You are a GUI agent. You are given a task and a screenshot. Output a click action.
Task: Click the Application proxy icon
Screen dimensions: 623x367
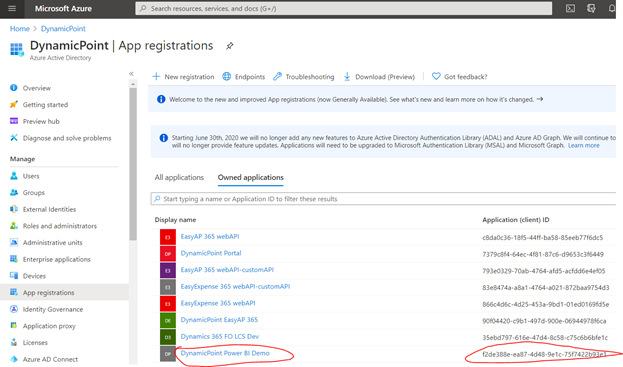tap(14, 326)
